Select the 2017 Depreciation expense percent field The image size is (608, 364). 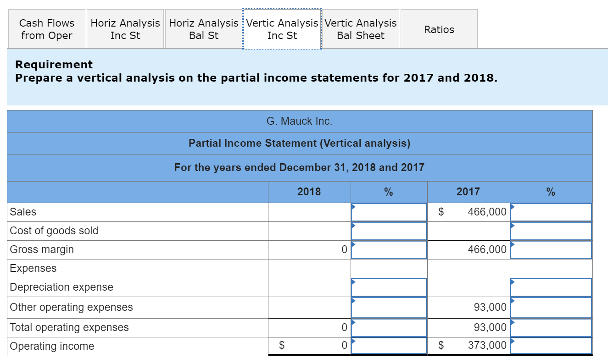(x=551, y=287)
